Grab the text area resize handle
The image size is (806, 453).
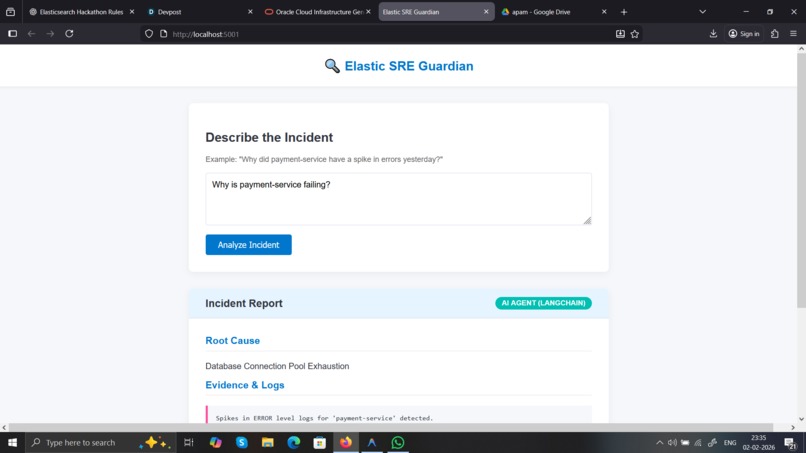point(587,221)
